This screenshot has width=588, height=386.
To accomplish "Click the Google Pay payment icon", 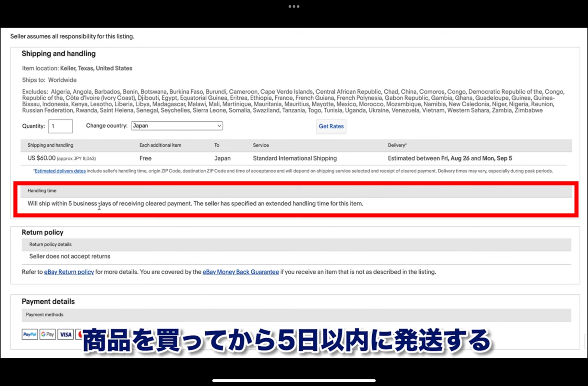I will click(x=48, y=334).
